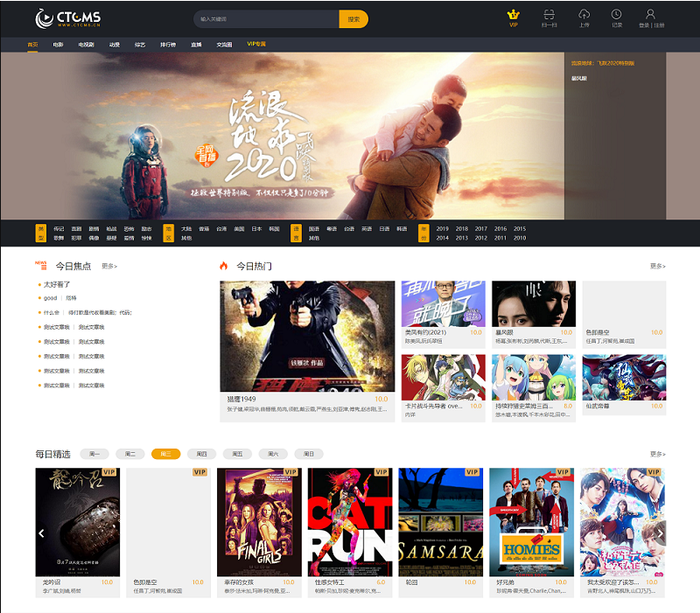The width and height of the screenshot is (700, 613).
Task: Click the VIP crown icon
Action: pyautogui.click(x=514, y=15)
